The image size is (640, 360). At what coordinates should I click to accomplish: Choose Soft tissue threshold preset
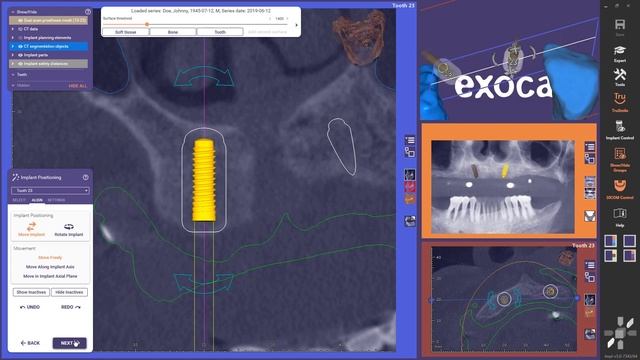tap(126, 32)
